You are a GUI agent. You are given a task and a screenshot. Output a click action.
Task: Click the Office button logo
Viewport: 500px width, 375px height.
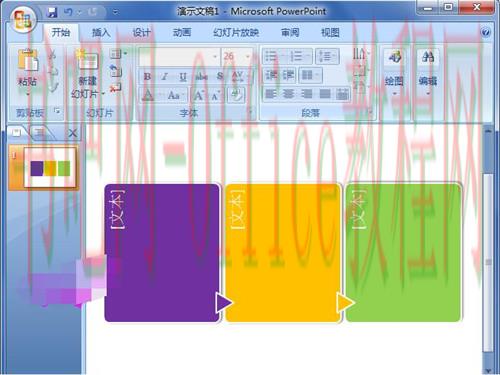point(23,19)
